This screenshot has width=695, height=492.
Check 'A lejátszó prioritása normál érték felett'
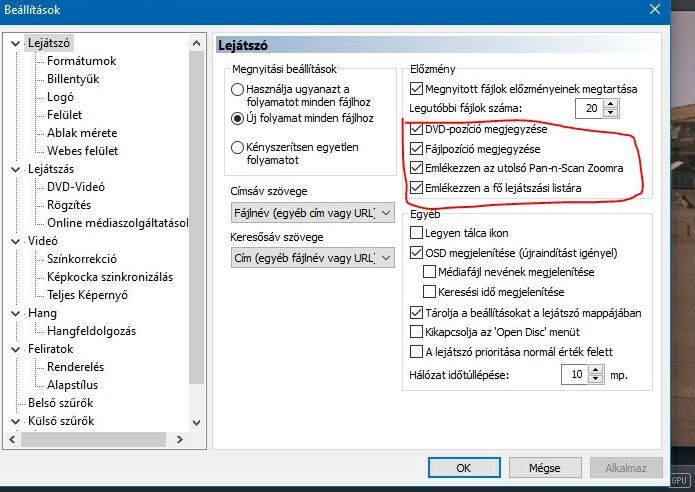click(416, 352)
